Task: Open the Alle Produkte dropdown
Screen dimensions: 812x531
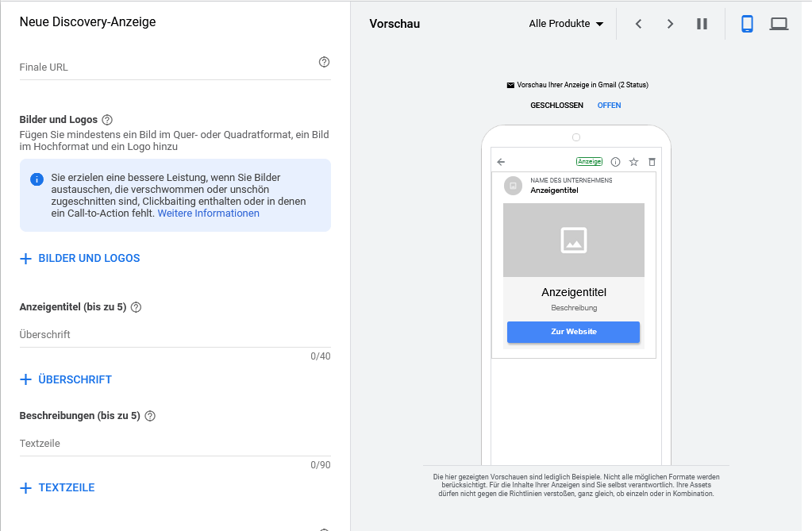Action: (x=566, y=24)
